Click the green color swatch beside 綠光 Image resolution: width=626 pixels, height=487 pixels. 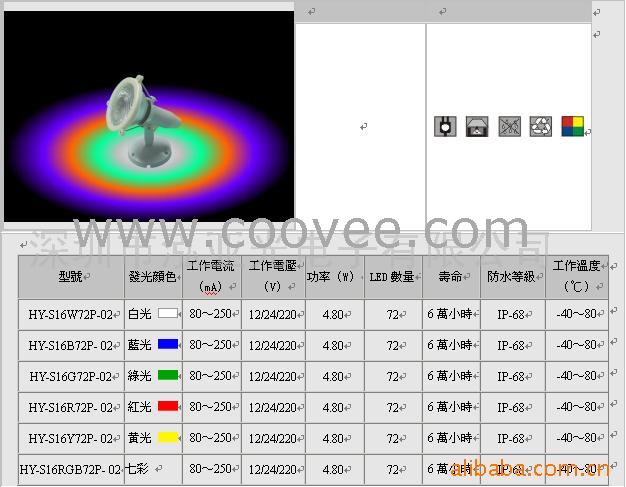pos(168,375)
